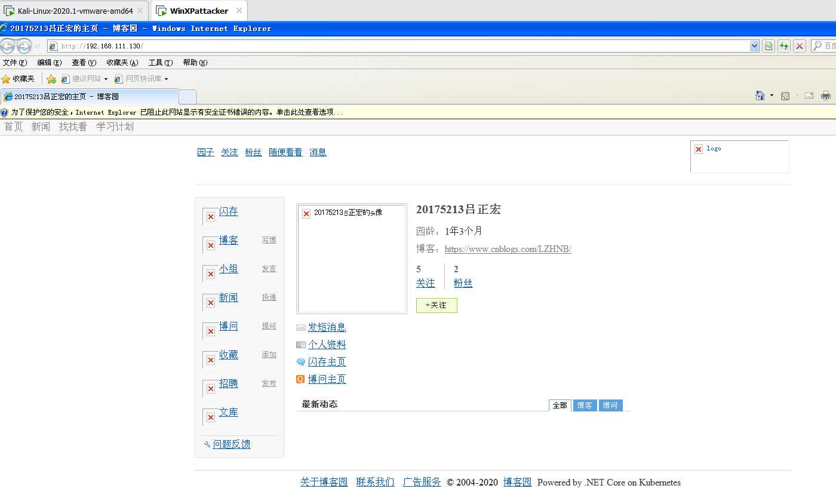This screenshot has height=504, width=836.
Task: Open the 园子 link
Action: (205, 152)
